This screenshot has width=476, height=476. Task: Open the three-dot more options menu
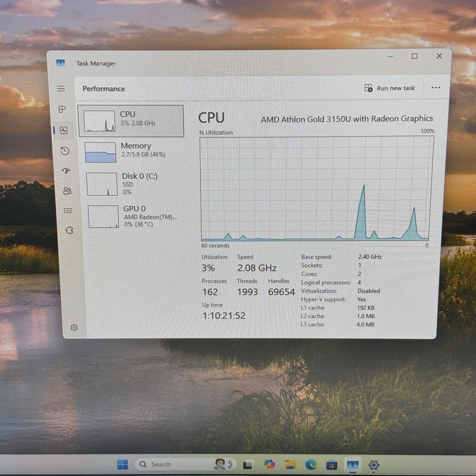(436, 88)
